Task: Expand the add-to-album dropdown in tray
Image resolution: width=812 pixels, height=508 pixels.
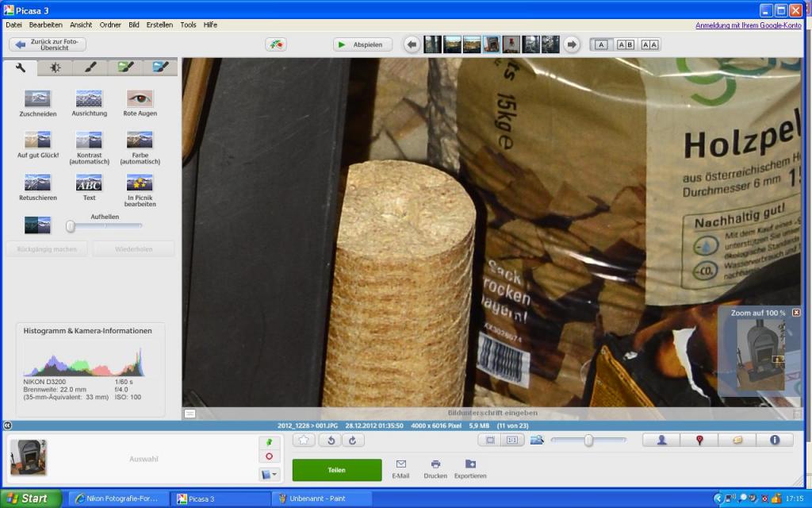Action: 269,475
